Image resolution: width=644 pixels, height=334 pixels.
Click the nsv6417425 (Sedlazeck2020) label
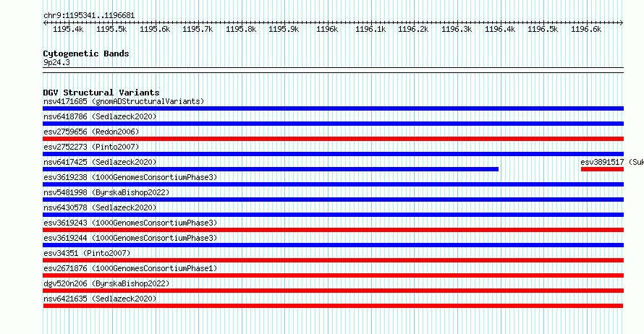pyautogui.click(x=100, y=162)
